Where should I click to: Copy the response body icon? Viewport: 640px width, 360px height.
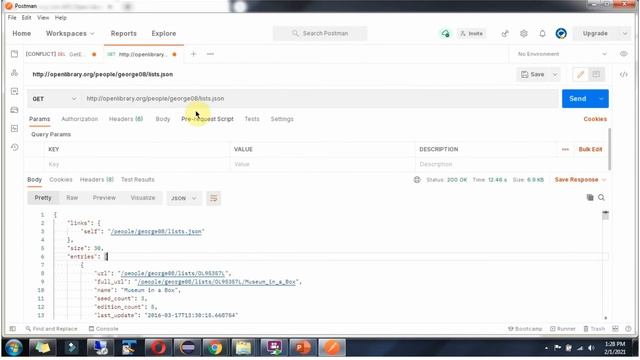[x=590, y=198]
